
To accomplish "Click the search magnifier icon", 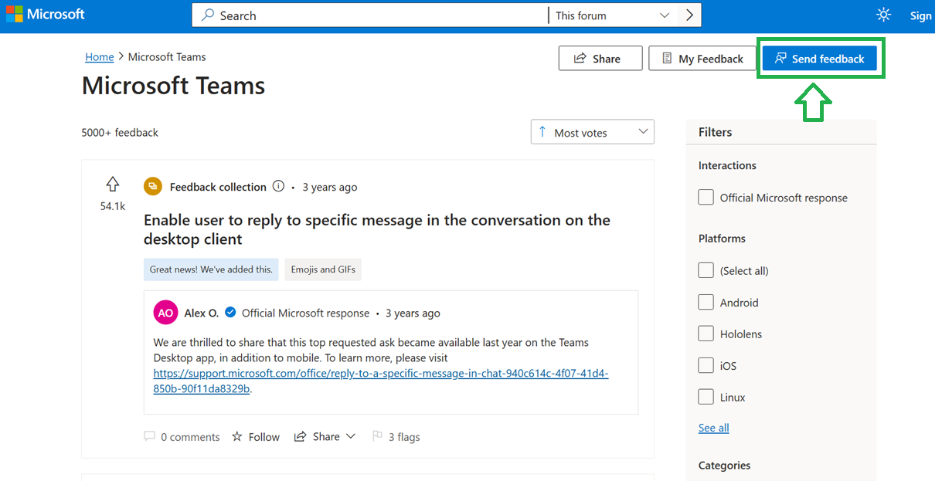I will (x=207, y=16).
